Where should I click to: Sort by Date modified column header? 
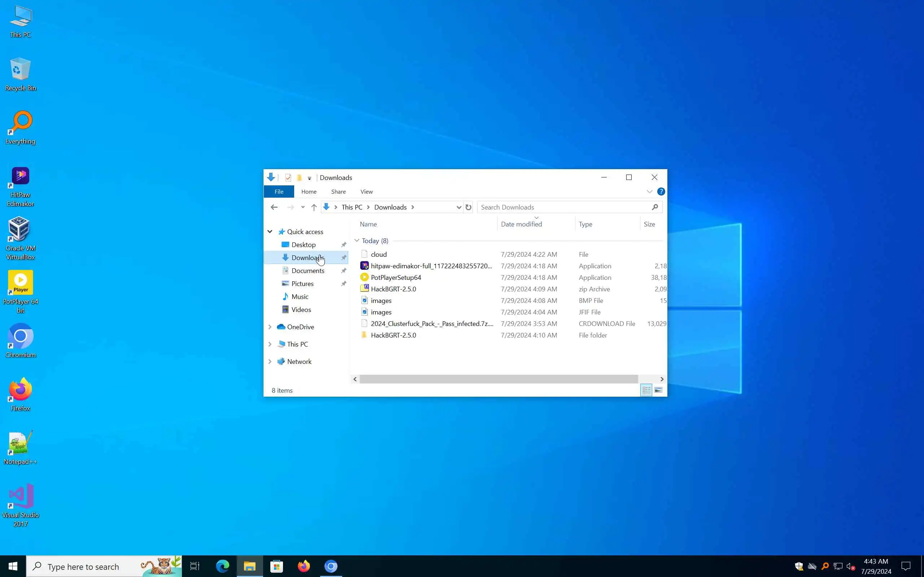(x=521, y=224)
